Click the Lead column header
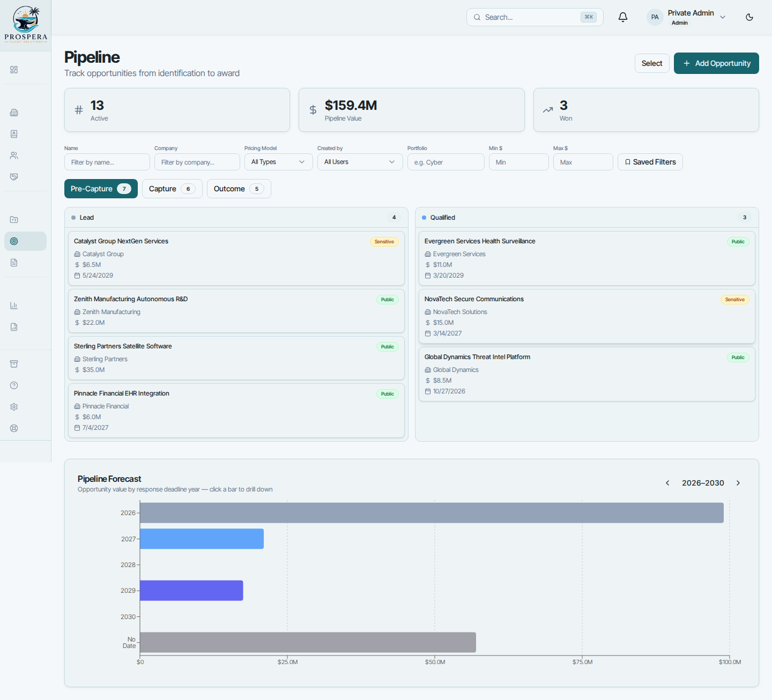 [x=236, y=218]
